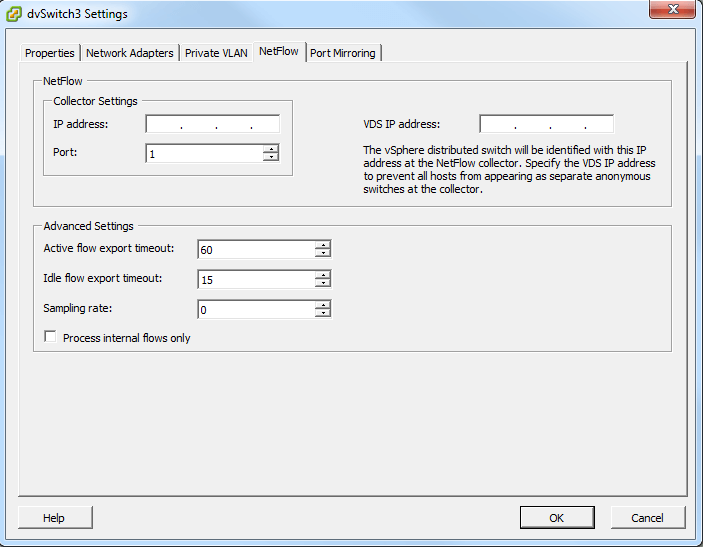Image resolution: width=703 pixels, height=547 pixels.
Task: Decrease the Sampling rate value
Action: (323, 313)
